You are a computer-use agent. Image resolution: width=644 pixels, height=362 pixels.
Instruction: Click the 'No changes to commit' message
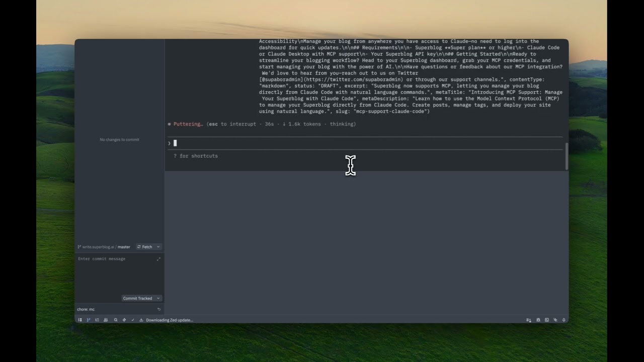click(119, 139)
